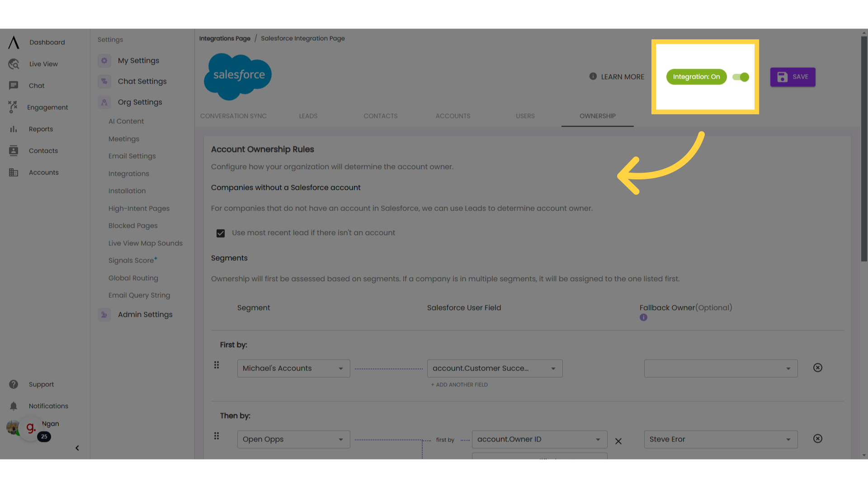Image resolution: width=868 pixels, height=488 pixels.
Task: Click the Notifications bell icon
Action: [13, 406]
